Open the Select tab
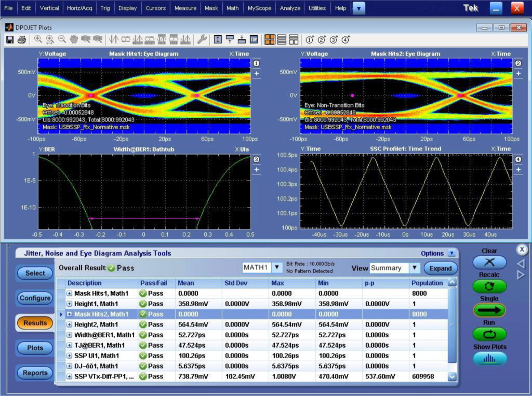The width and height of the screenshot is (532, 396). [x=35, y=274]
